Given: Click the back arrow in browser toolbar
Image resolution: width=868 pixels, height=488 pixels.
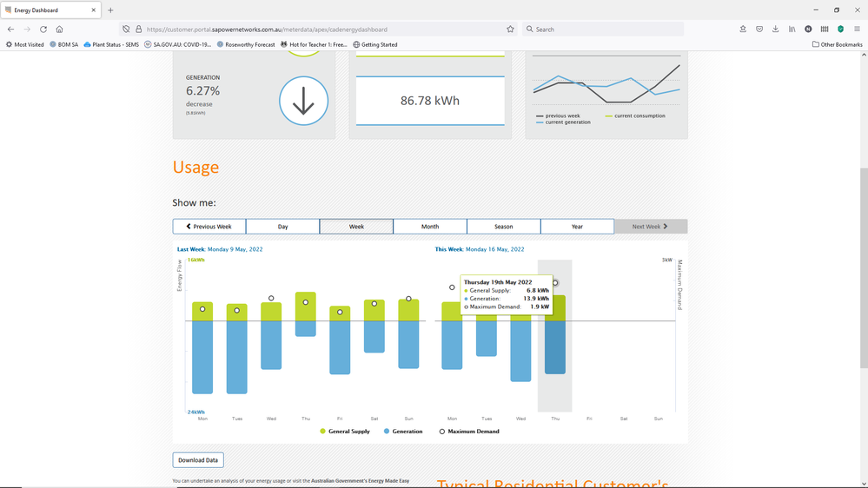Looking at the screenshot, I should (11, 30).
